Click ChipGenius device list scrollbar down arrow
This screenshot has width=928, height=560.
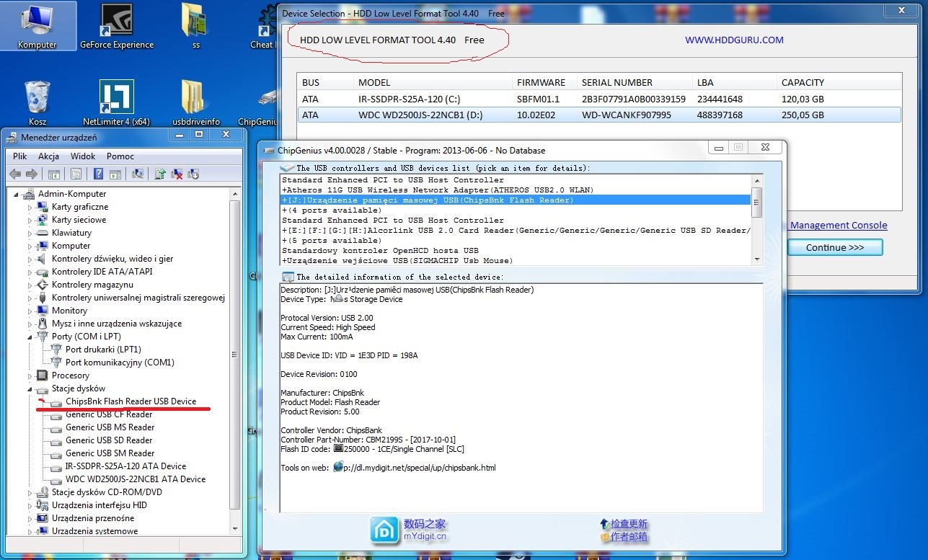(x=757, y=259)
